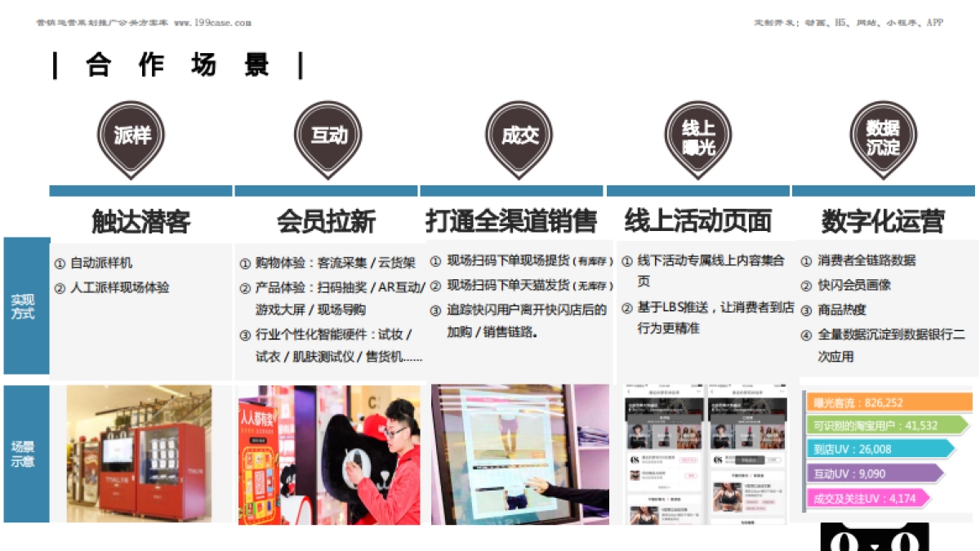Select the 派样 sampling pin icon
Viewport: 980px width, 551px height.
(131, 135)
